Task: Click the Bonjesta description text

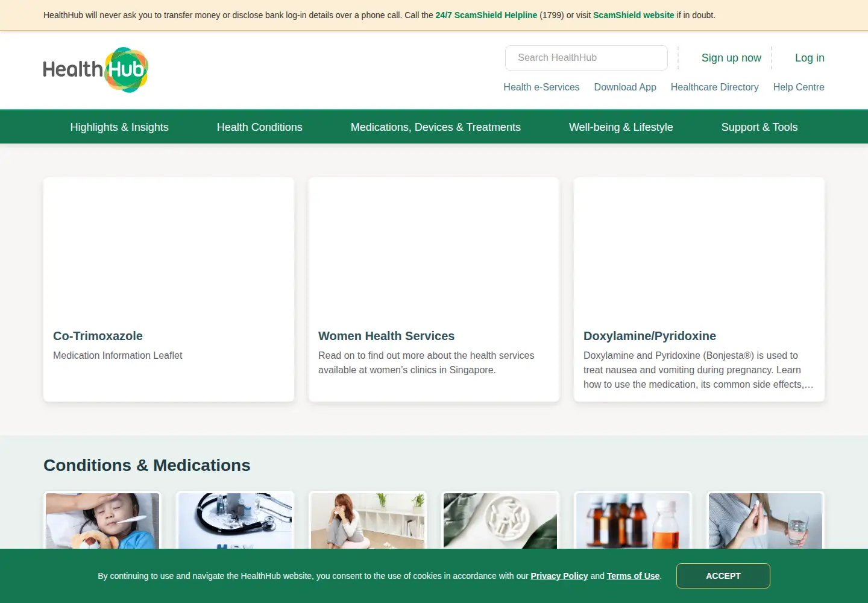Action: pyautogui.click(x=699, y=370)
